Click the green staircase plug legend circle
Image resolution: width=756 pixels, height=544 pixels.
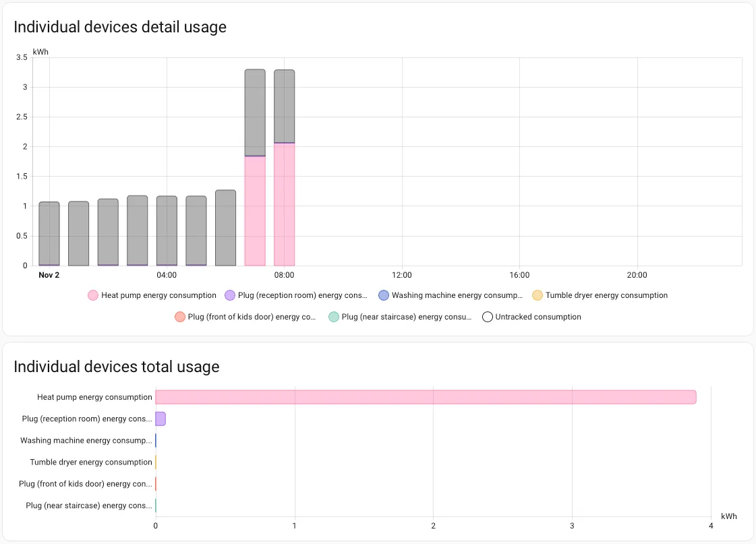click(334, 317)
